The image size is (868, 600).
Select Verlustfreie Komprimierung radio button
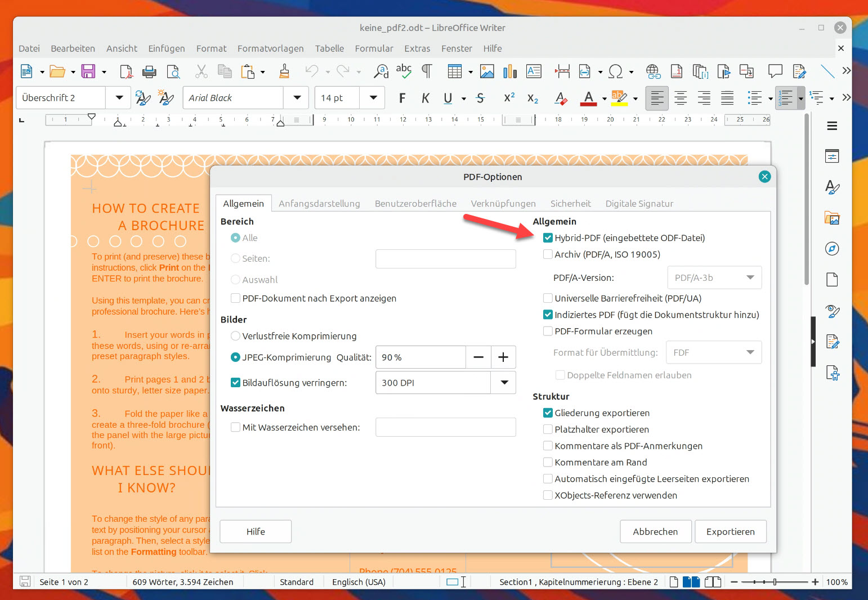coord(236,336)
